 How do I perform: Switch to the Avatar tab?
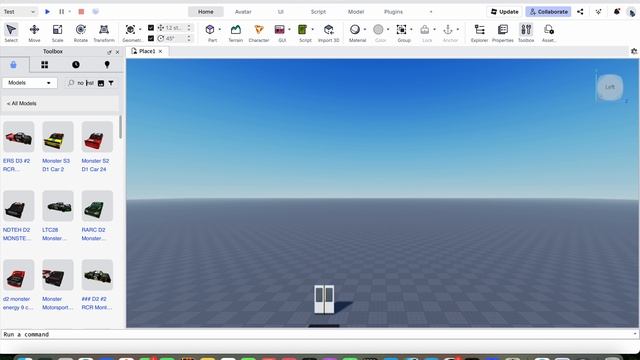click(x=243, y=12)
